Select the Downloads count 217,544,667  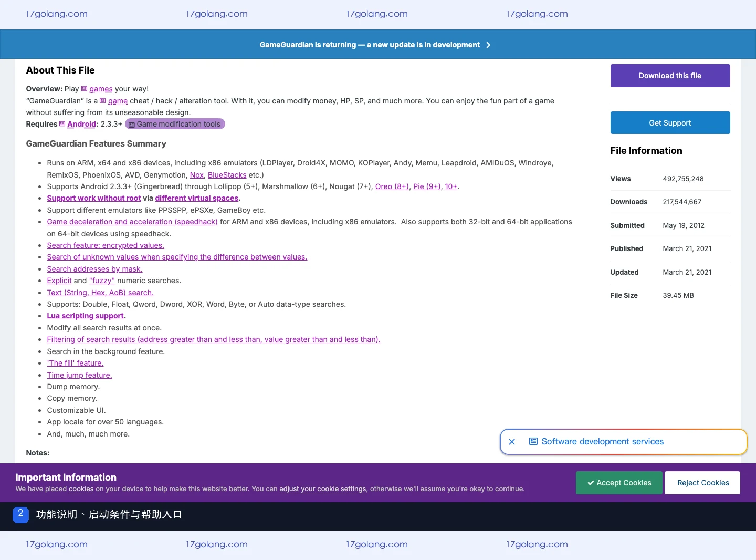[682, 202]
